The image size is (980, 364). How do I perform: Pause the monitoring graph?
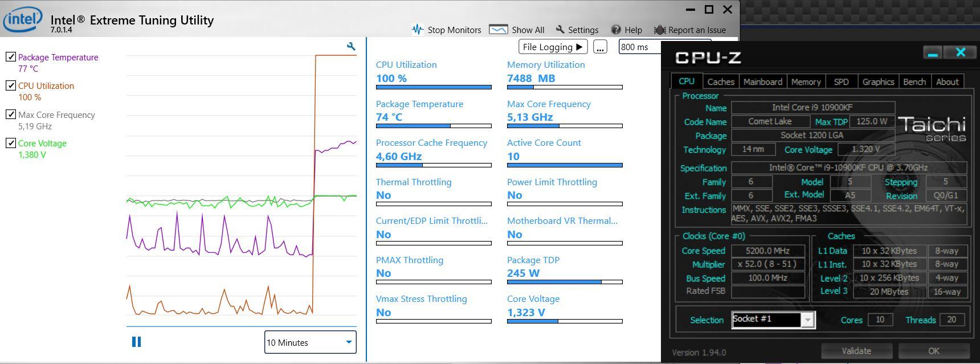point(136,342)
